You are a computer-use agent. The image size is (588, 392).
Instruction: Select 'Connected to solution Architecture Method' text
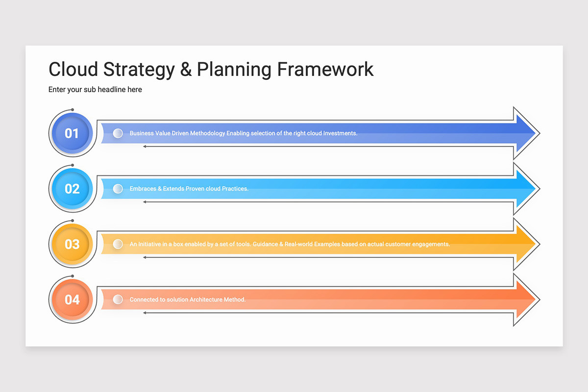tap(188, 299)
